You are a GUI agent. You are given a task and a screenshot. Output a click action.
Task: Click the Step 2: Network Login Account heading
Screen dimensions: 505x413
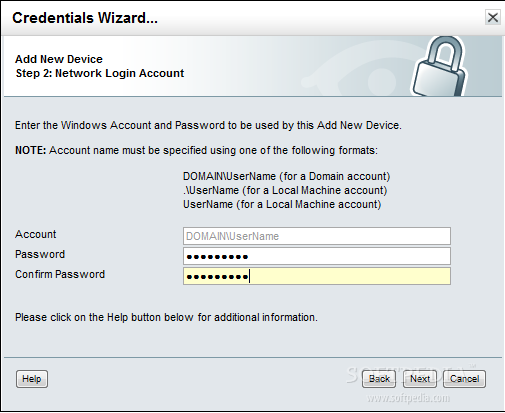coord(100,73)
